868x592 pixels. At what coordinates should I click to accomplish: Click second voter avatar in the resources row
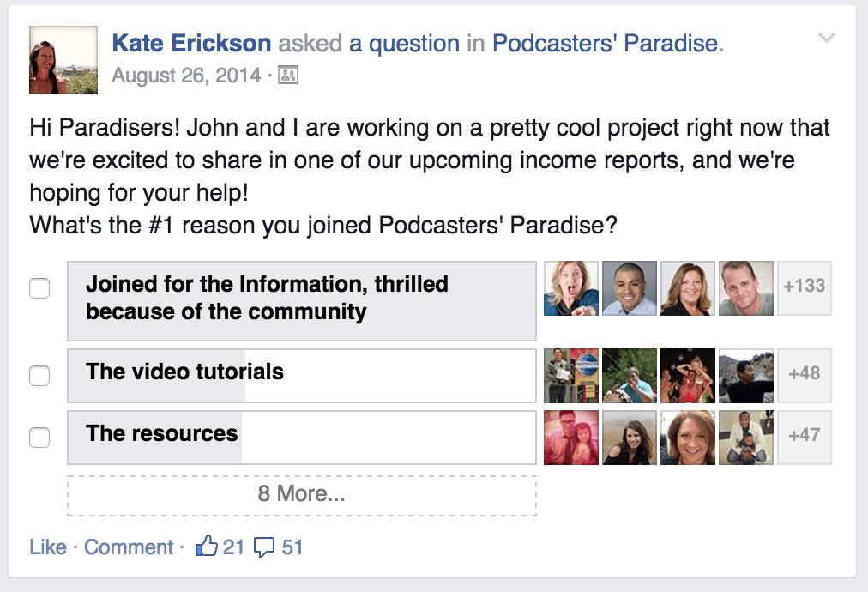tap(630, 438)
